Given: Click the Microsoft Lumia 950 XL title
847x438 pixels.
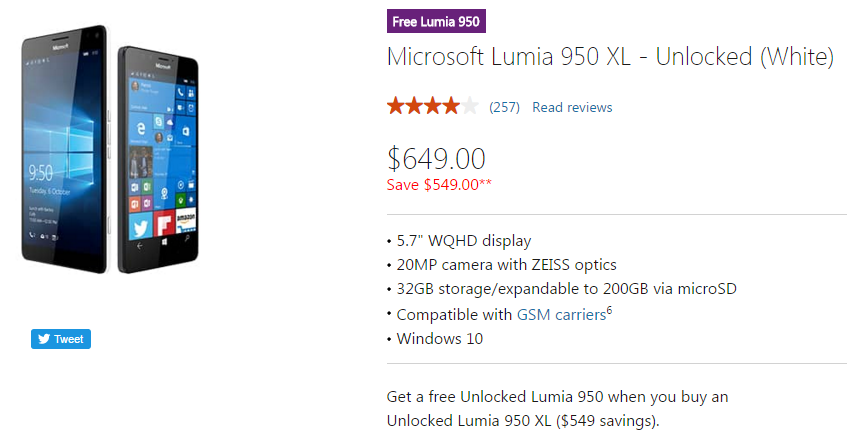Looking at the screenshot, I should pyautogui.click(x=610, y=57).
